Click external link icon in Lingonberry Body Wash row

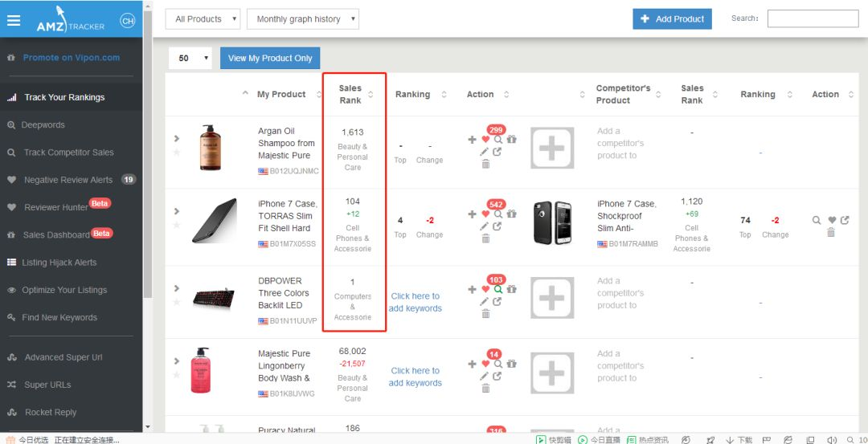pyautogui.click(x=497, y=376)
